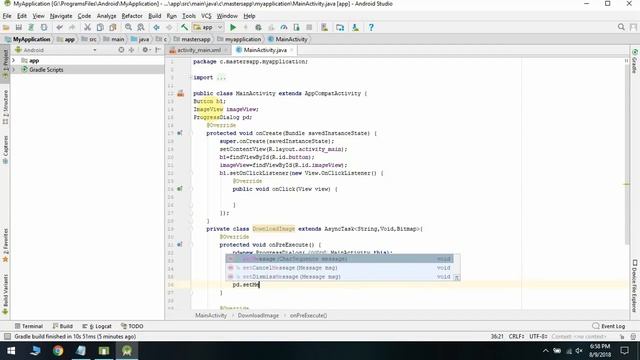
Task: Open the Build tool window
Action: (62, 326)
